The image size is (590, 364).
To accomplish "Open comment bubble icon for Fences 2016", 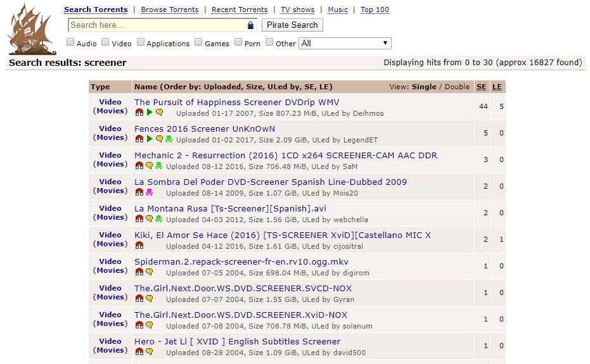I will pos(159,139).
